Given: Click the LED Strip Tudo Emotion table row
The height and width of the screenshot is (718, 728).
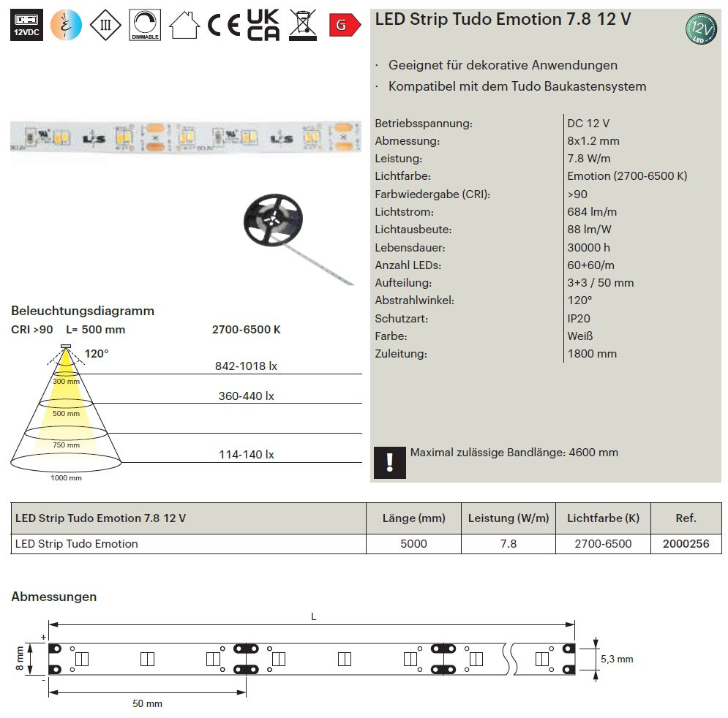Looking at the screenshot, I should [366, 543].
